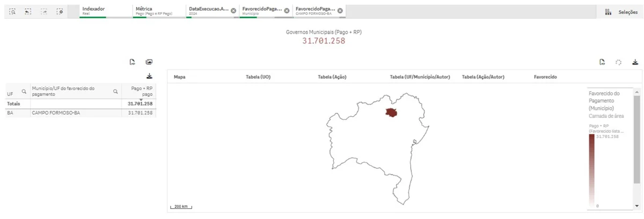Open the Métrica selection chip
This screenshot has width=644, height=219.
(x=158, y=11)
